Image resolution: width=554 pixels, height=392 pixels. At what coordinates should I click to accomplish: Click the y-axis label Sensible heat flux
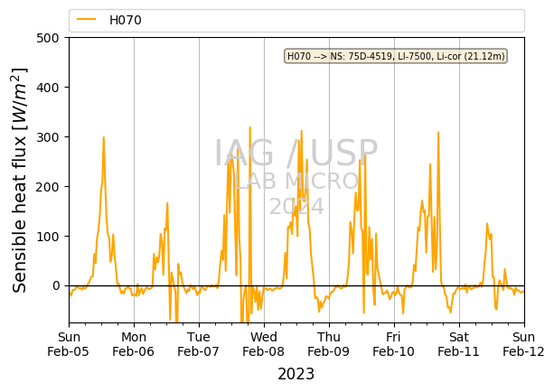(x=20, y=180)
